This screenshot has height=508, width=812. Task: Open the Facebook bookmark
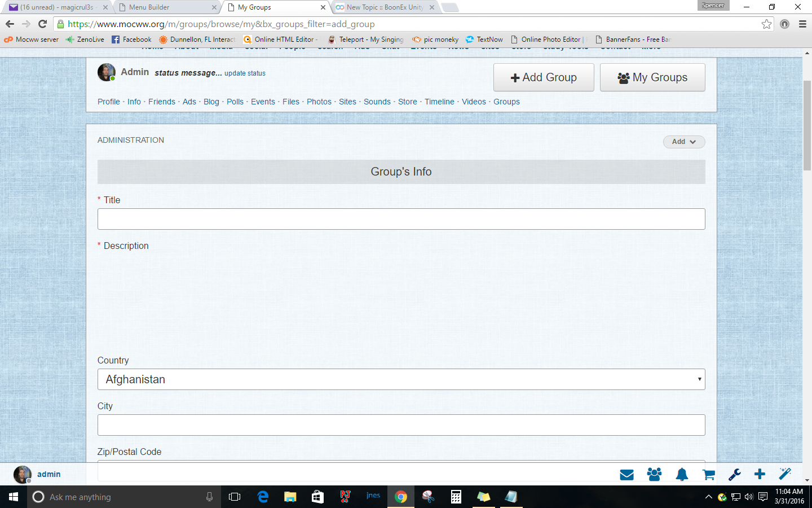[x=131, y=40]
